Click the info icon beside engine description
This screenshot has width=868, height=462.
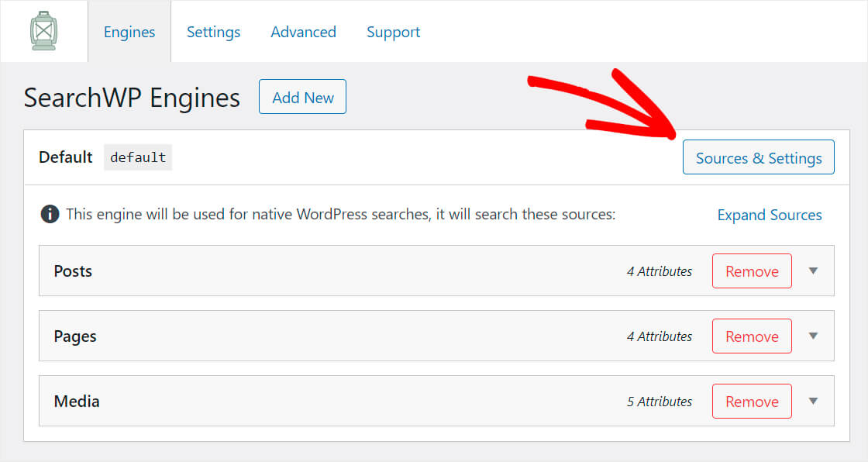[50, 214]
